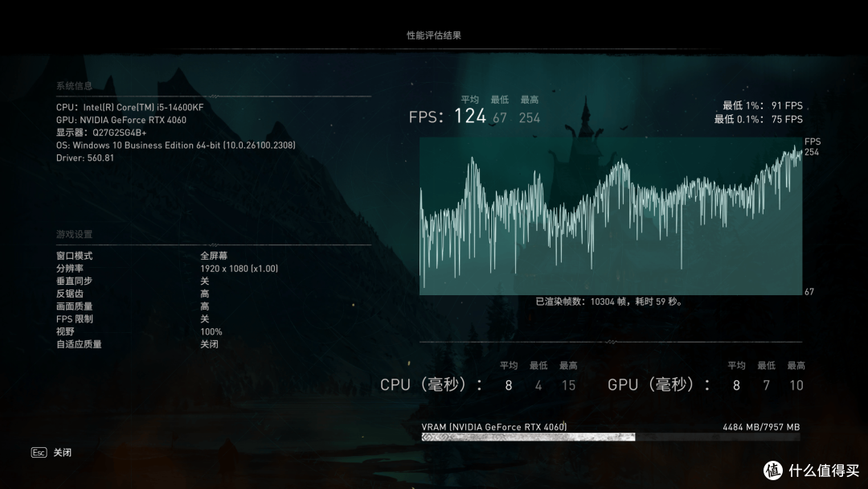Viewport: 868px width, 489px height.
Task: Click the FPS performance graph
Action: tap(611, 216)
